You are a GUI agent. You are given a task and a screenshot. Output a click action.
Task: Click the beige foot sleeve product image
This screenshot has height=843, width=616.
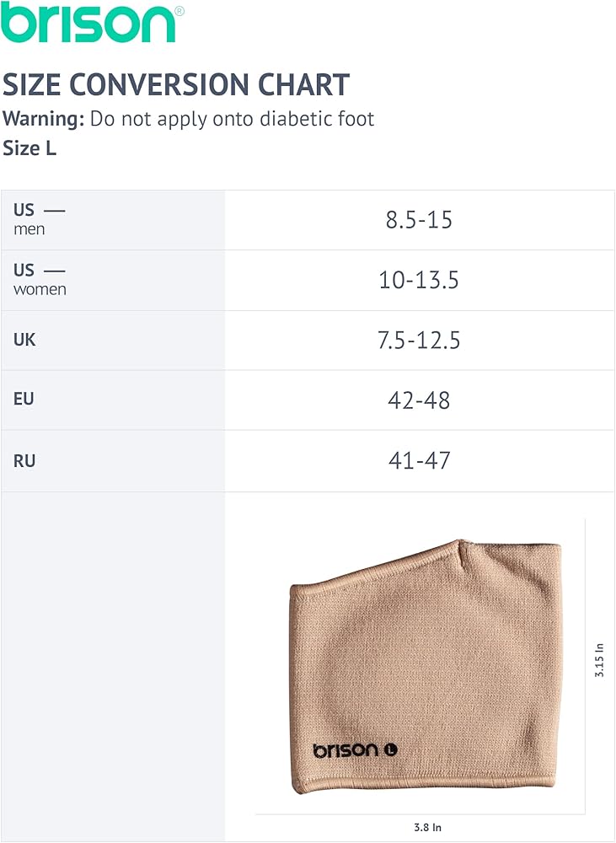(x=426, y=666)
